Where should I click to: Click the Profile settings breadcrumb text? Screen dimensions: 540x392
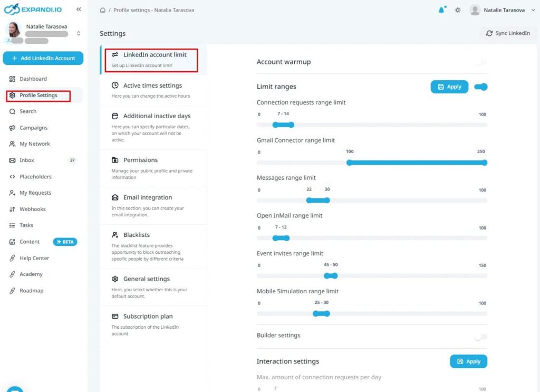pos(153,10)
